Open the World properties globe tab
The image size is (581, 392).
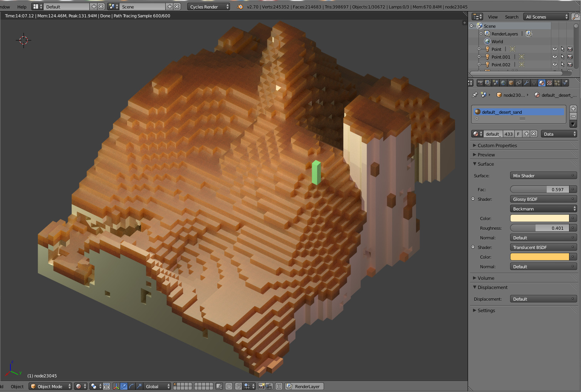tap(503, 83)
